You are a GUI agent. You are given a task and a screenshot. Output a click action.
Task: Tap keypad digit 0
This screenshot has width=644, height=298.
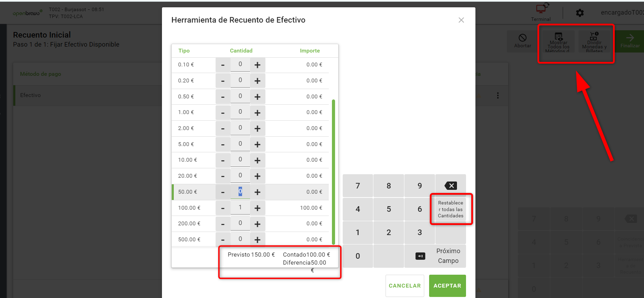(358, 256)
